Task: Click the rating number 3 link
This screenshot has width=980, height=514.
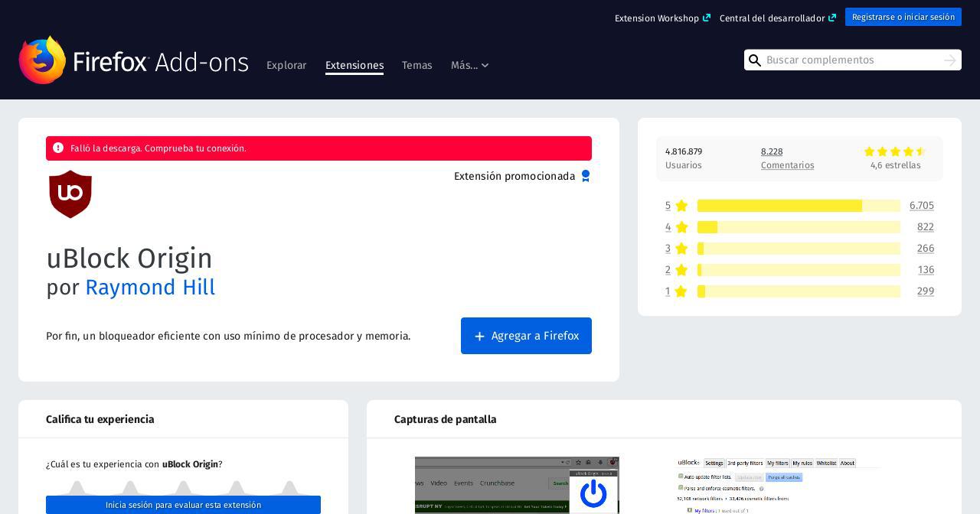Action: point(668,249)
